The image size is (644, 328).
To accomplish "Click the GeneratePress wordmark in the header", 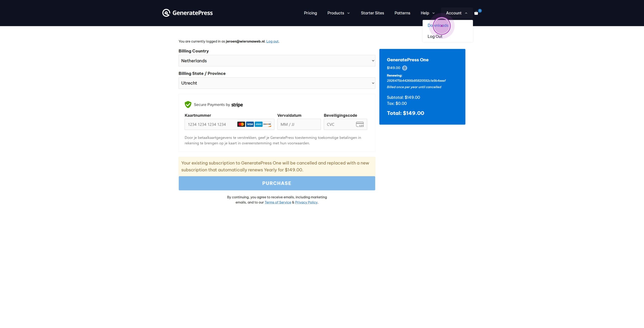I will click(x=192, y=13).
